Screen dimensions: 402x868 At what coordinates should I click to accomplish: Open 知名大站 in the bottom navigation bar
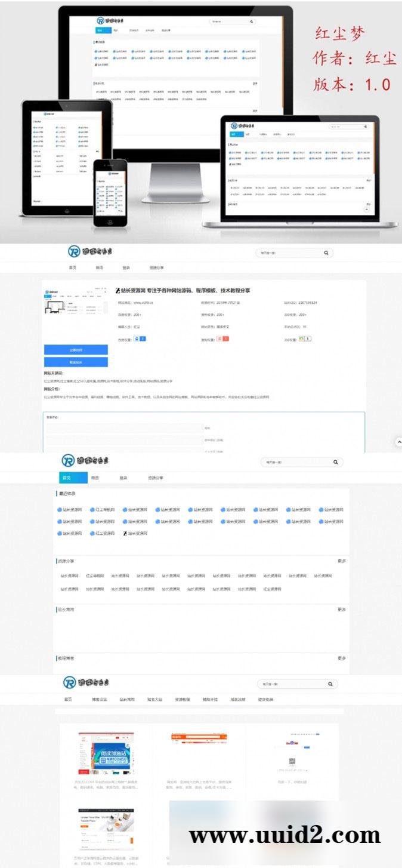(155, 699)
